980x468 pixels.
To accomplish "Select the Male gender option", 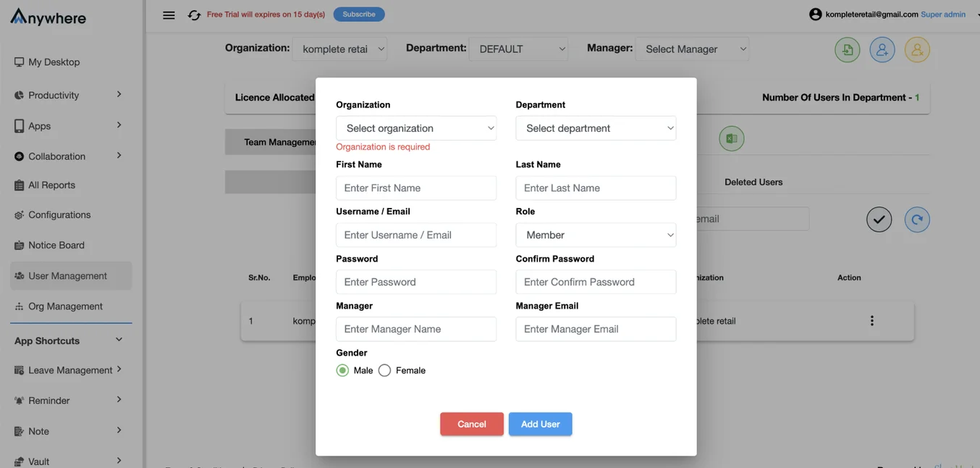I will 342,370.
